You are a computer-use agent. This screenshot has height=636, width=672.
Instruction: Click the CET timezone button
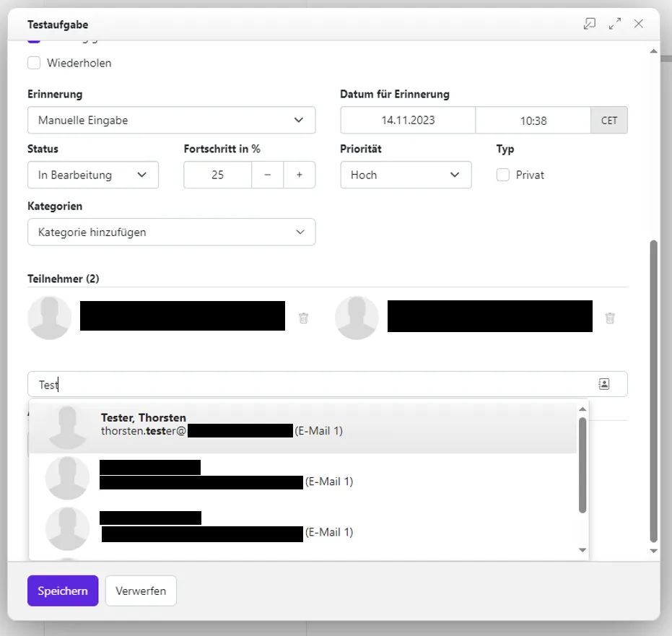click(x=609, y=121)
